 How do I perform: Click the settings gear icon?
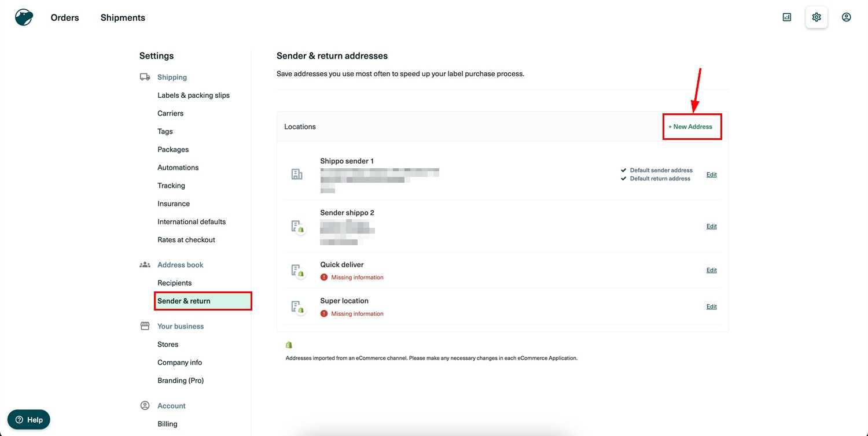[x=816, y=17]
